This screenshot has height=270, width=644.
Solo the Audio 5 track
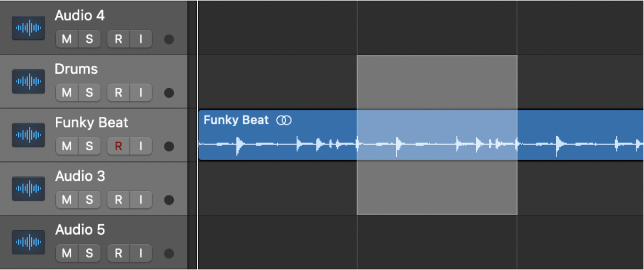click(89, 253)
